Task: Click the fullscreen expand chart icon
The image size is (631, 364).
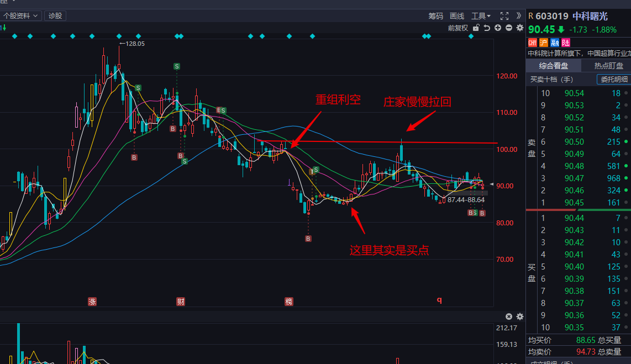Action: click(504, 16)
